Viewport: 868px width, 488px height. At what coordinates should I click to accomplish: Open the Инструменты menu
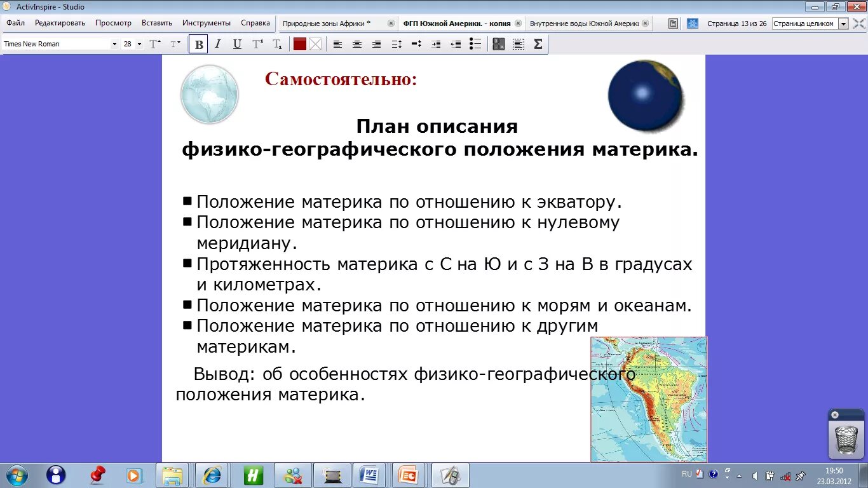pyautogui.click(x=207, y=23)
